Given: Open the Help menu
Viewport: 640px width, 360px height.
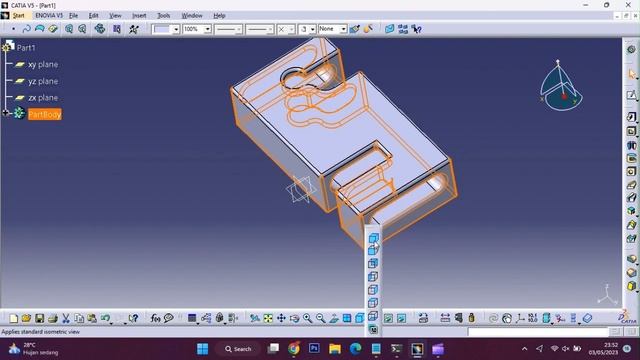Looking at the screenshot, I should 219,16.
